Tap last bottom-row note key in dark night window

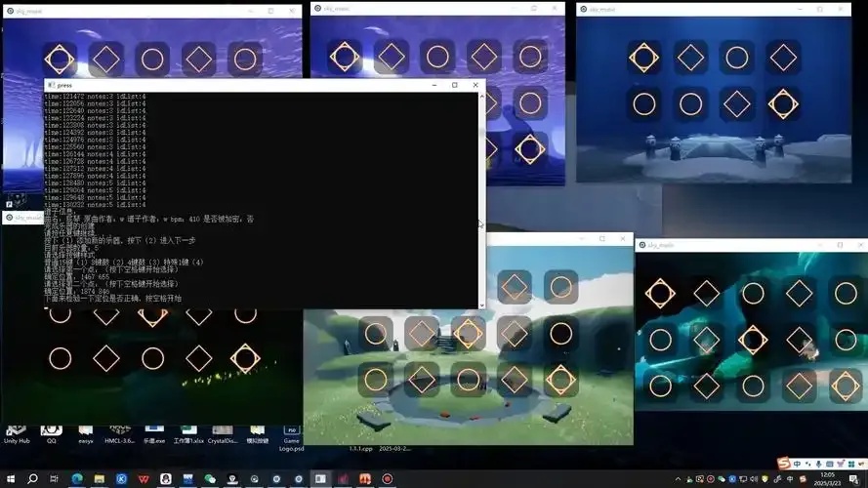point(245,358)
